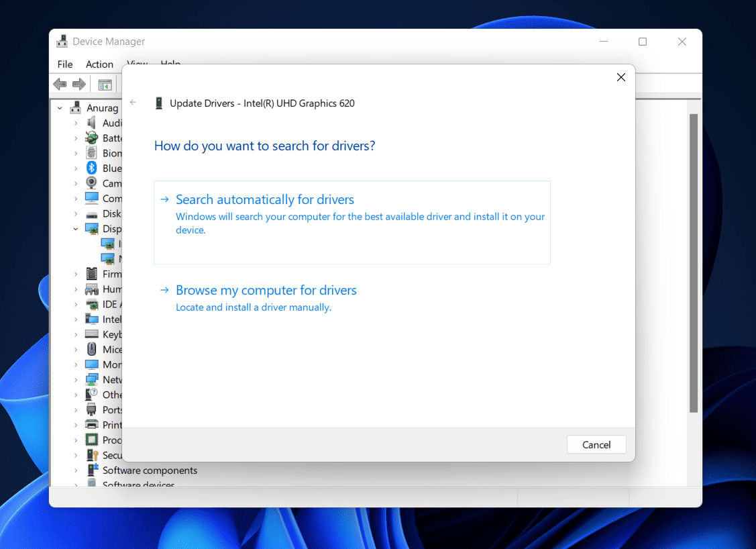Minimize the Device Manager window
The height and width of the screenshot is (549, 756).
coord(604,42)
